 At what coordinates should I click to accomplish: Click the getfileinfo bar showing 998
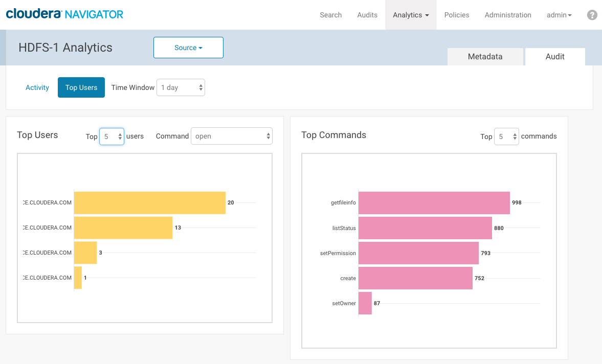point(434,202)
